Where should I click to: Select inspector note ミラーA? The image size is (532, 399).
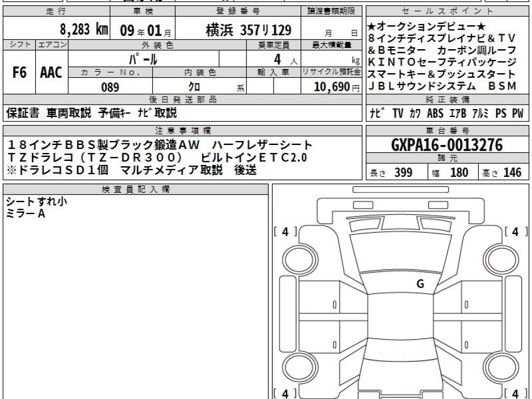[26, 214]
